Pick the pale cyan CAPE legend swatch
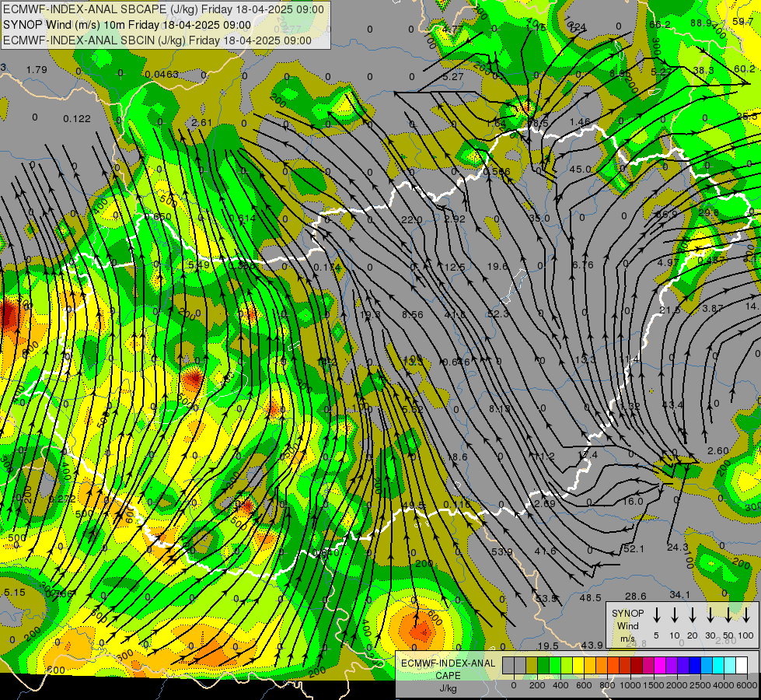The image size is (761, 700). tap(729, 666)
